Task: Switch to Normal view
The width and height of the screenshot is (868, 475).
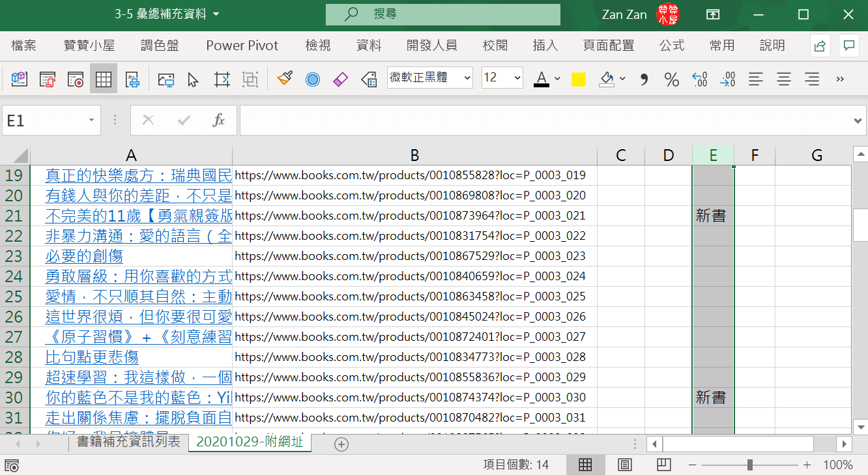Action: coord(585,465)
